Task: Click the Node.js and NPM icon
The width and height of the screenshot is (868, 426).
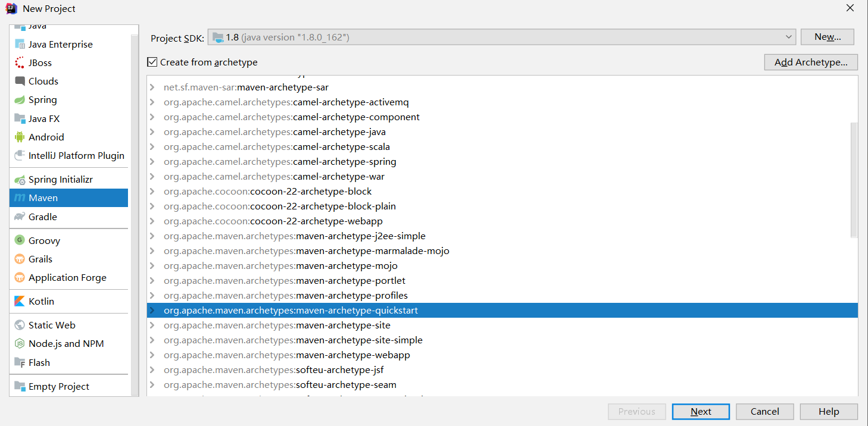Action: [x=20, y=343]
